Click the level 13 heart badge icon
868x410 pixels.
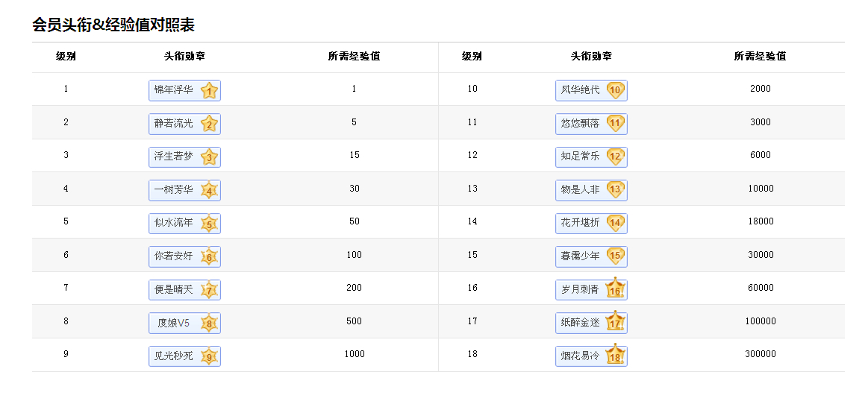[615, 190]
